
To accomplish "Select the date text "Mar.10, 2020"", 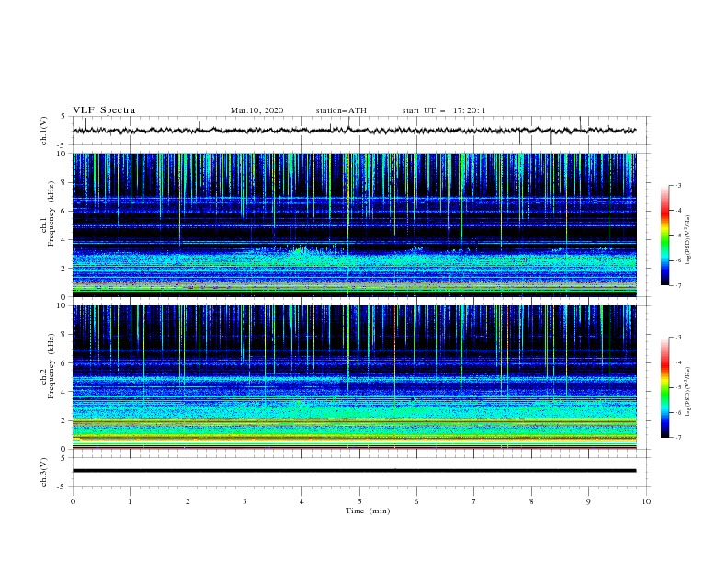I will pos(256,110).
